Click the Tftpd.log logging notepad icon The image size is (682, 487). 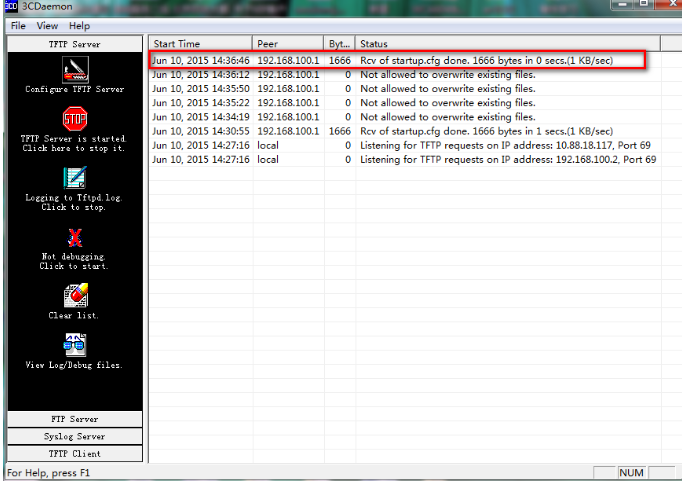pos(75,177)
